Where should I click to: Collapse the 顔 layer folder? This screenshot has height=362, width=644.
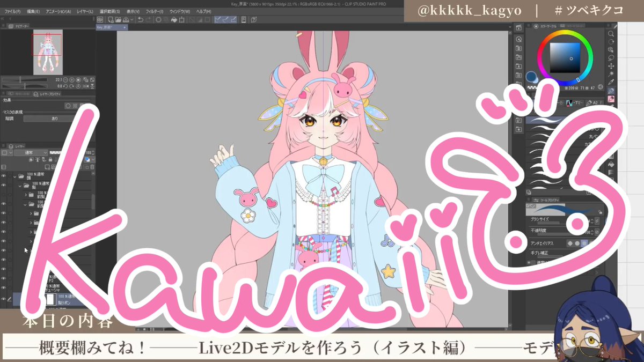[x=14, y=176]
